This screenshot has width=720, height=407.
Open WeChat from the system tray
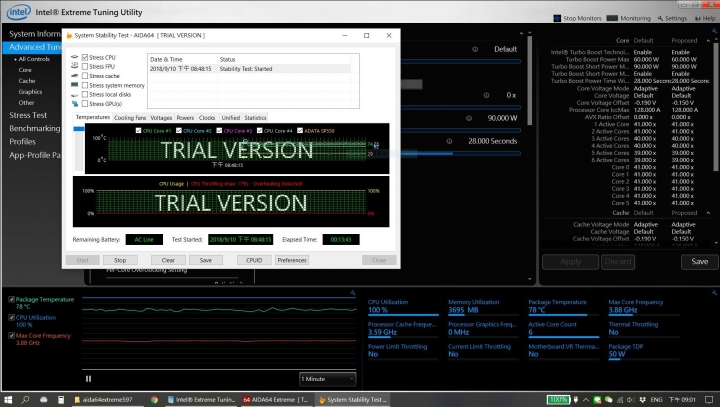[x=608, y=400]
